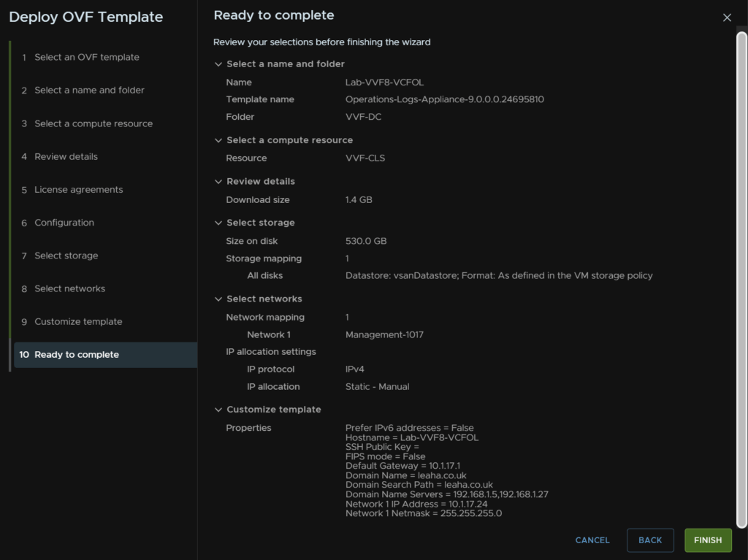Click the Storage mapping label

coord(264,258)
